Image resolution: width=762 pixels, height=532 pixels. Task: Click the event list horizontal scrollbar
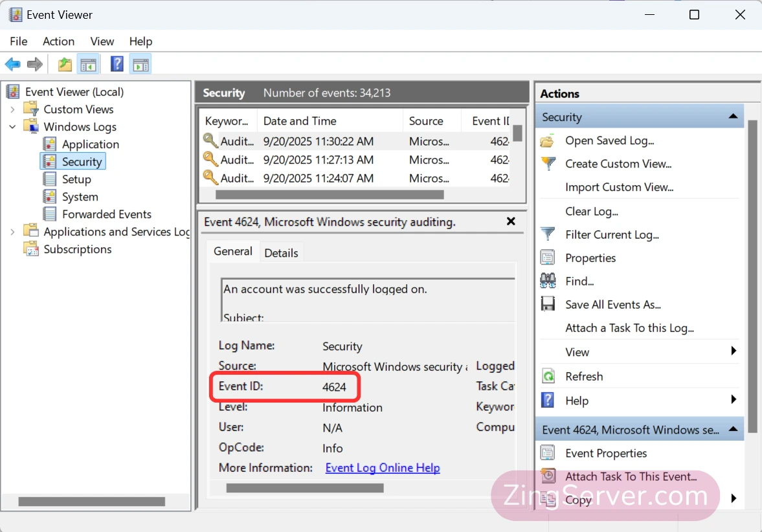(329, 194)
